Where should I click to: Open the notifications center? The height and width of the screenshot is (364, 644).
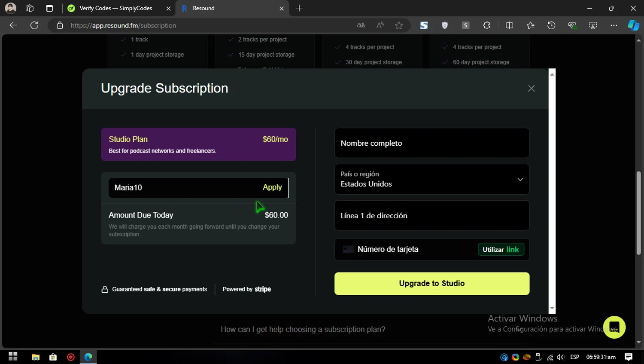(629, 357)
